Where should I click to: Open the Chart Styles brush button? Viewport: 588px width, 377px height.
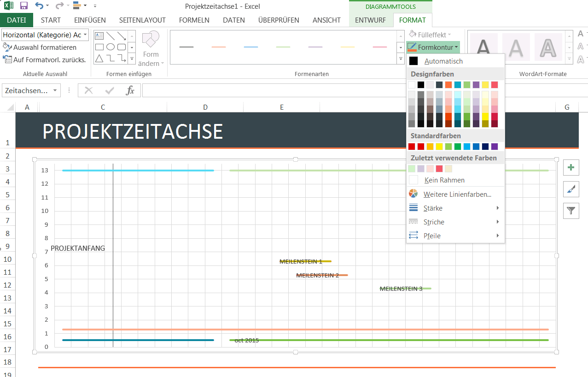571,189
